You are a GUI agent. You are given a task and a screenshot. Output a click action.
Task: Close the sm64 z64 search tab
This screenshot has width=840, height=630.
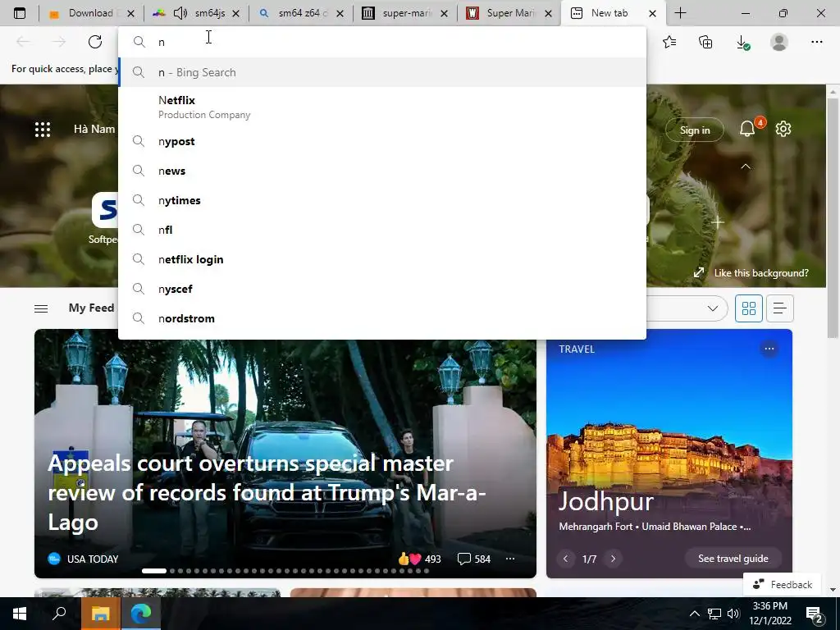(340, 13)
